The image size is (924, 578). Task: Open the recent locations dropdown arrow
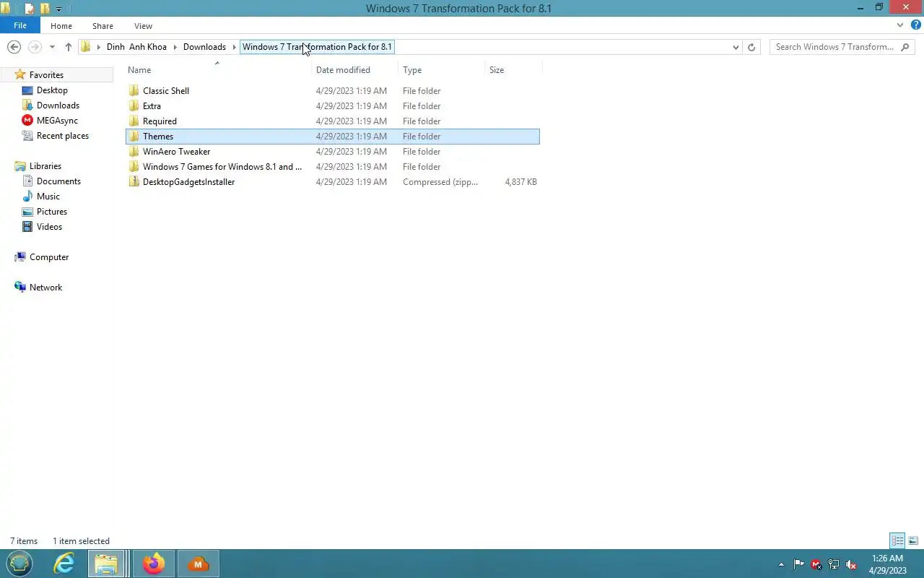coord(52,47)
